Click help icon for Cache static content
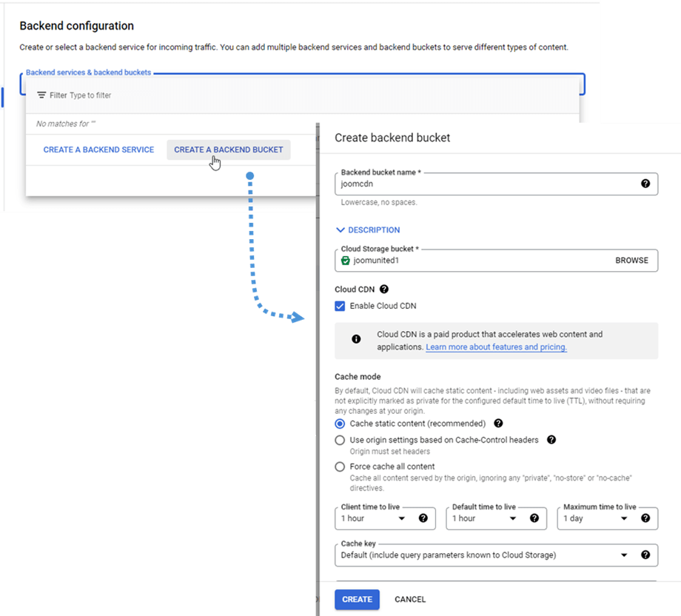681x616 pixels. [498, 423]
